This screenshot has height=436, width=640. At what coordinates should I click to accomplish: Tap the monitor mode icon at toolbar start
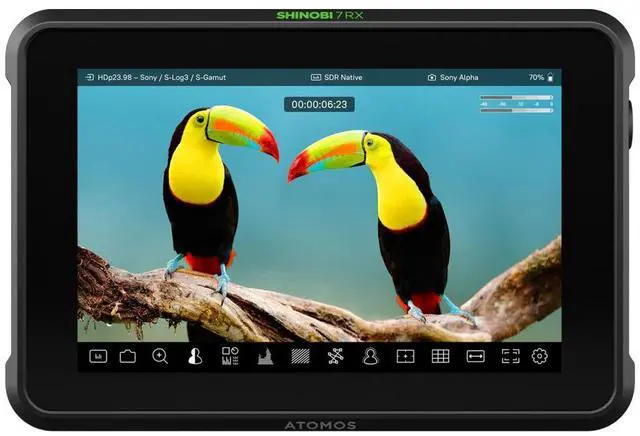[98, 356]
